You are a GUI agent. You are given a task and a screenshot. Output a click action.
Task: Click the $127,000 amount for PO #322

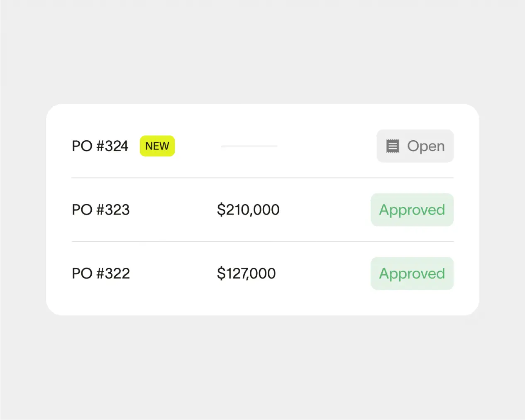(x=246, y=273)
